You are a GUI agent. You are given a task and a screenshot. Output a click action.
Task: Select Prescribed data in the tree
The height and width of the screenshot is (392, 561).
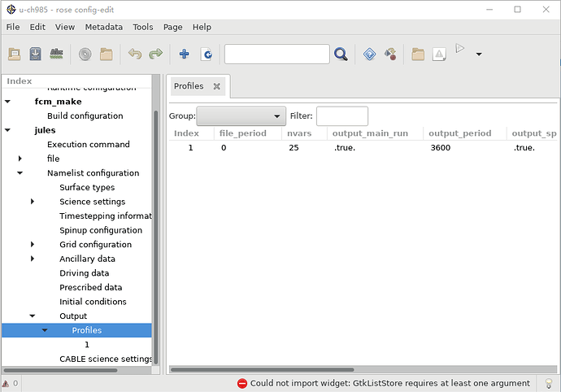(91, 288)
